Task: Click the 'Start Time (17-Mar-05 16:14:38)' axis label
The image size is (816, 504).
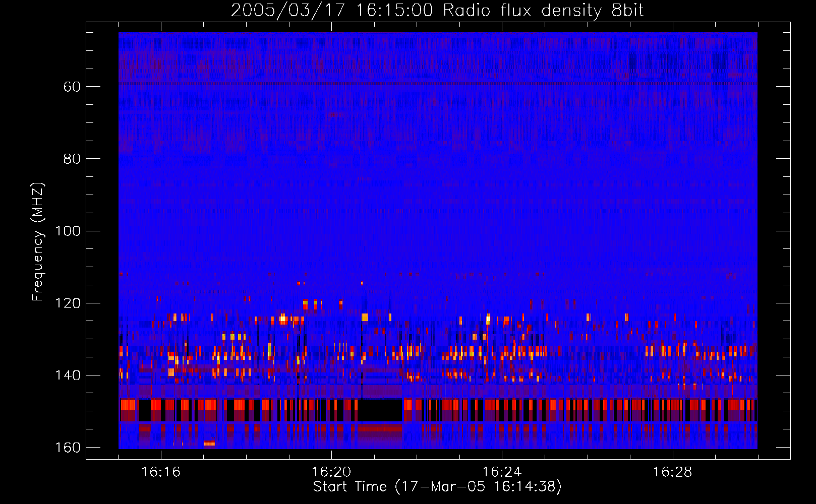Action: 437,487
